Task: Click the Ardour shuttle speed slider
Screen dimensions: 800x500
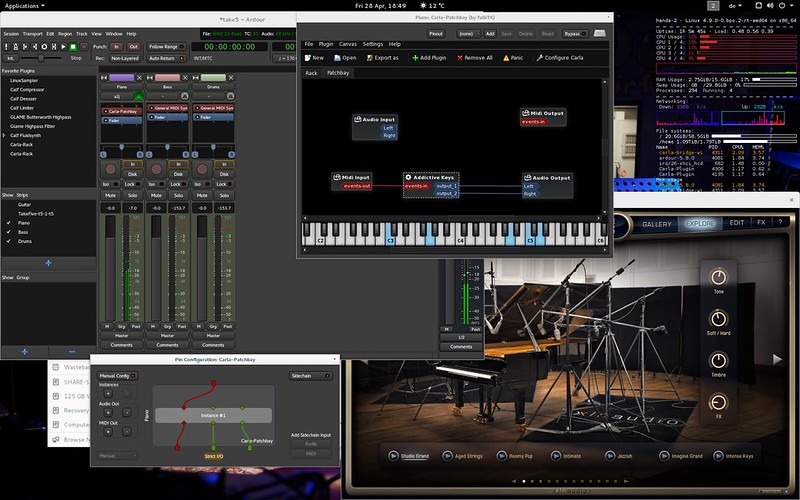Action: [41, 58]
